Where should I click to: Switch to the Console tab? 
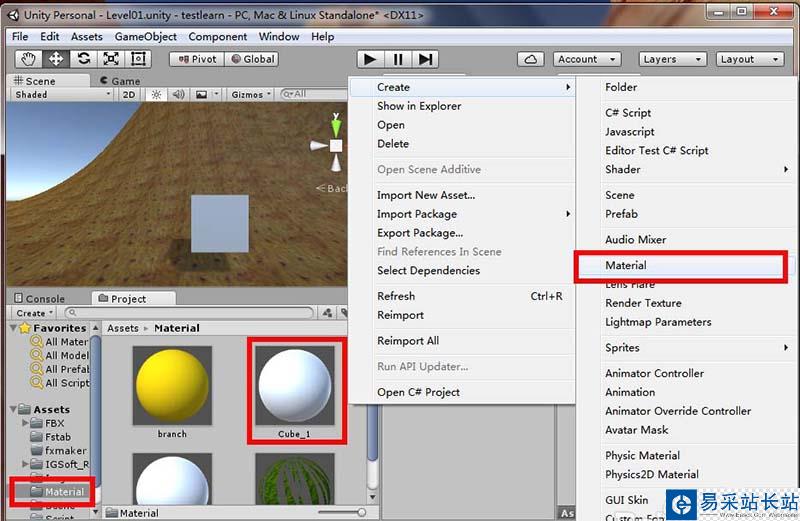tap(40, 299)
